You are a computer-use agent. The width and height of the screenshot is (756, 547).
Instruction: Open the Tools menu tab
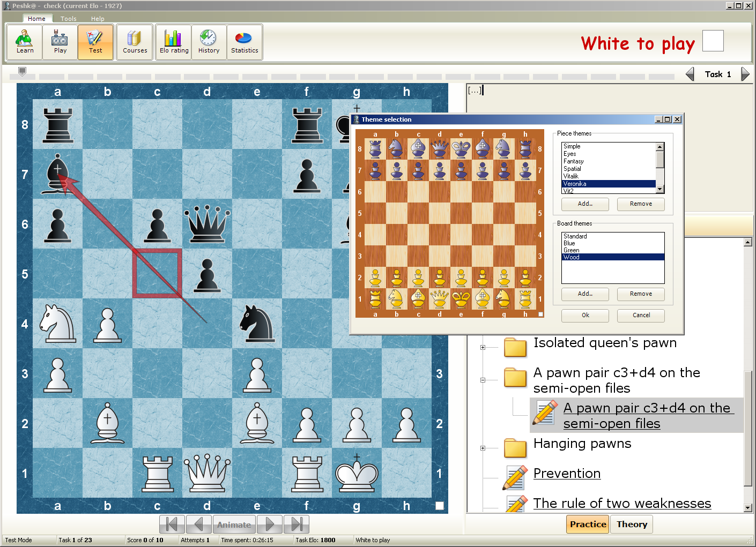tap(68, 19)
